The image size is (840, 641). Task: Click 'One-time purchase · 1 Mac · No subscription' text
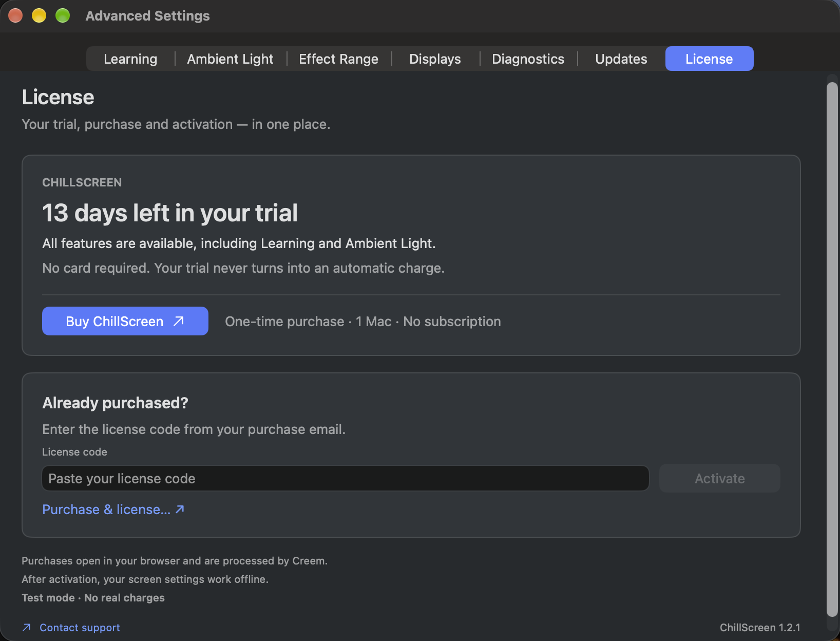click(x=363, y=322)
